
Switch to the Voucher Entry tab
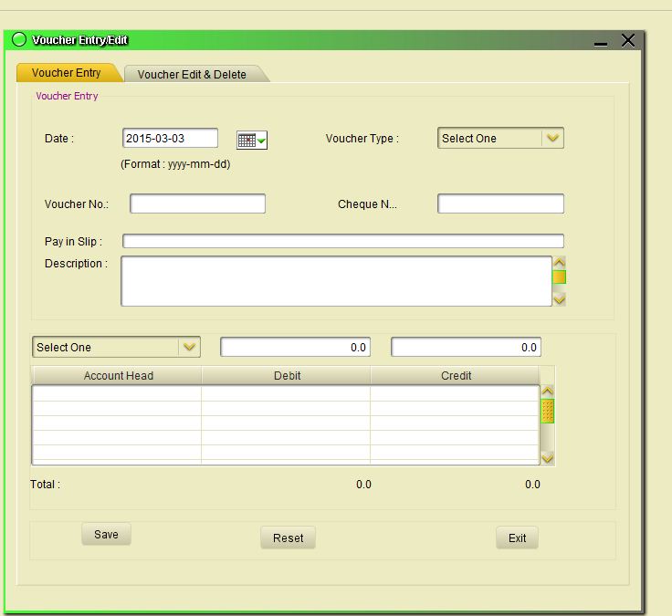click(x=66, y=73)
